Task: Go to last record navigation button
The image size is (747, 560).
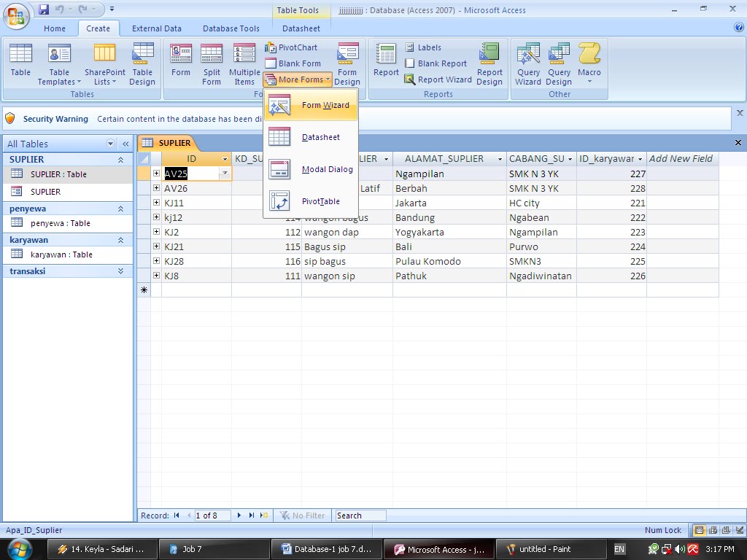Action: pos(252,516)
